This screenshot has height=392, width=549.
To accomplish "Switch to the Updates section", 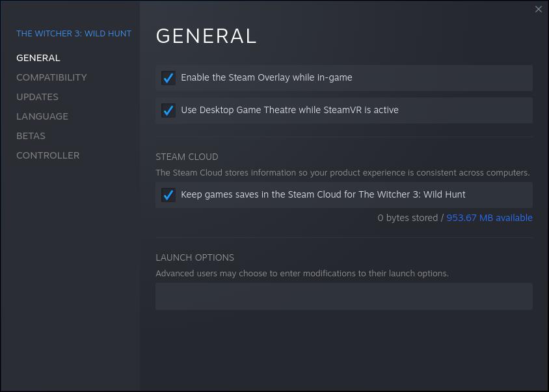I will tap(38, 97).
